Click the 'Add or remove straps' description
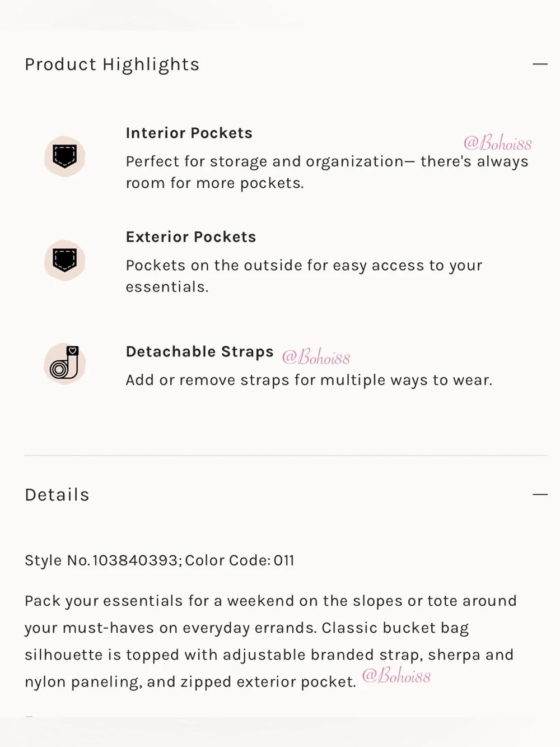Image resolution: width=560 pixels, height=747 pixels. (x=309, y=381)
